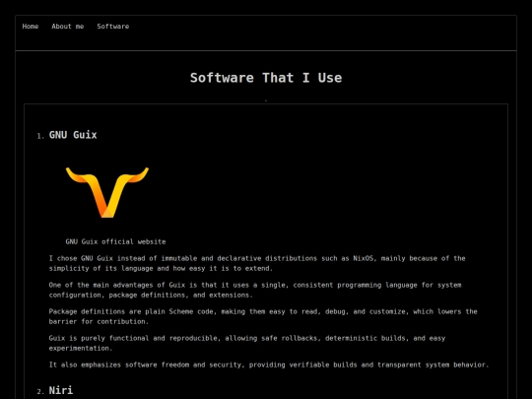Follow the GNU Guix official website link
This screenshot has width=532, height=399.
pyautogui.click(x=115, y=241)
